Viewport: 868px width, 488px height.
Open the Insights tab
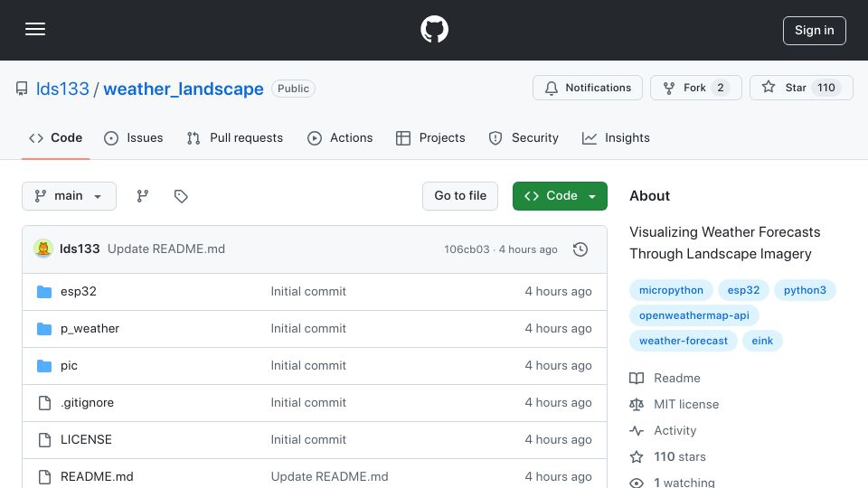616,137
